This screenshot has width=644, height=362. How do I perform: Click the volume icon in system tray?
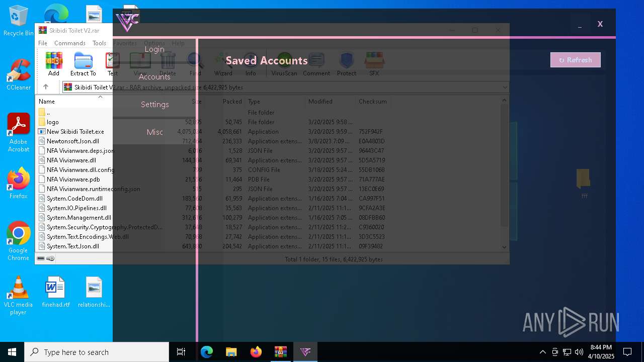point(579,352)
